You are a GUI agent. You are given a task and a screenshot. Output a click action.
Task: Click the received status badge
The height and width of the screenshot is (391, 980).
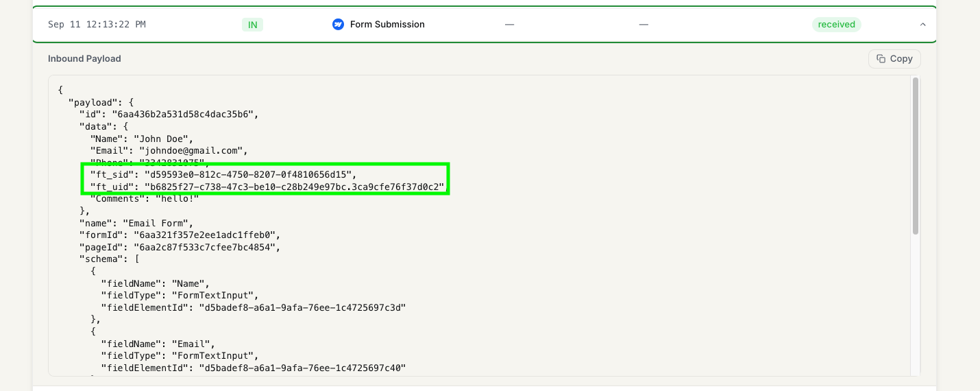point(836,25)
